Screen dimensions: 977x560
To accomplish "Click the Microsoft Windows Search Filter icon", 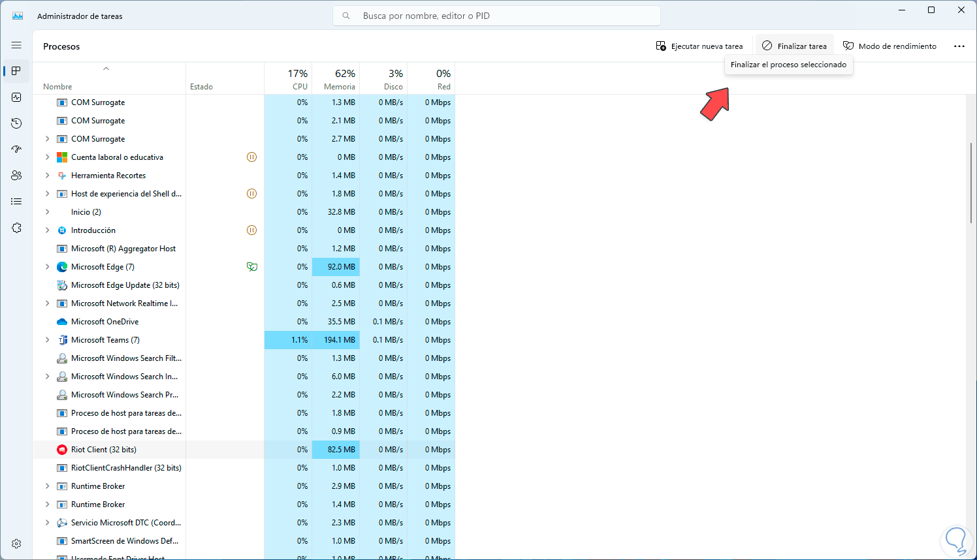I will click(62, 358).
